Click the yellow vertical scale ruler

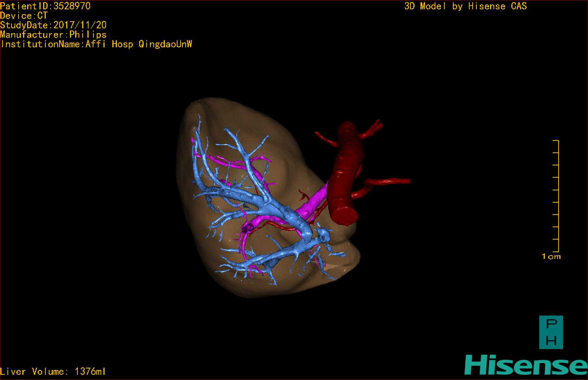pyautogui.click(x=556, y=196)
